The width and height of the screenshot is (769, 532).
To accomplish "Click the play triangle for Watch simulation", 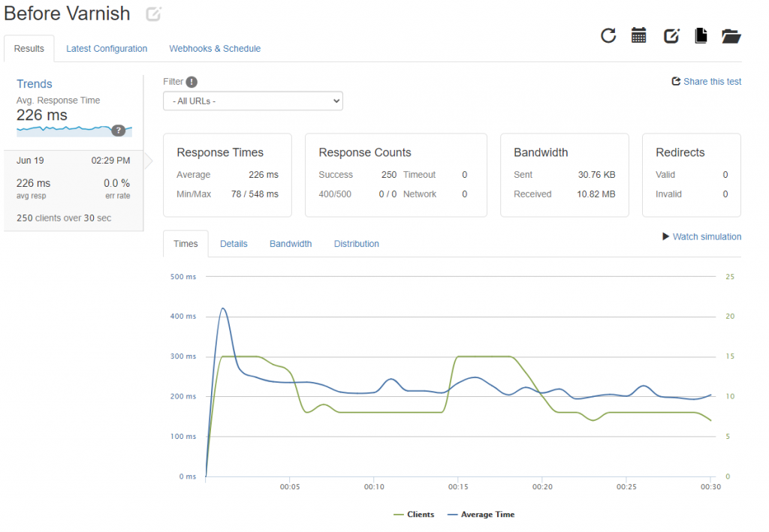I will point(665,236).
